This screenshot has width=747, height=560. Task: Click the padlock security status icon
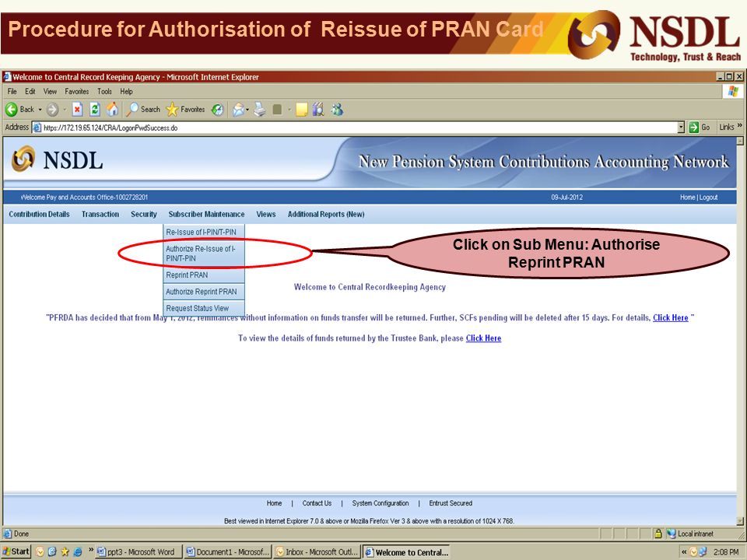pos(658,534)
